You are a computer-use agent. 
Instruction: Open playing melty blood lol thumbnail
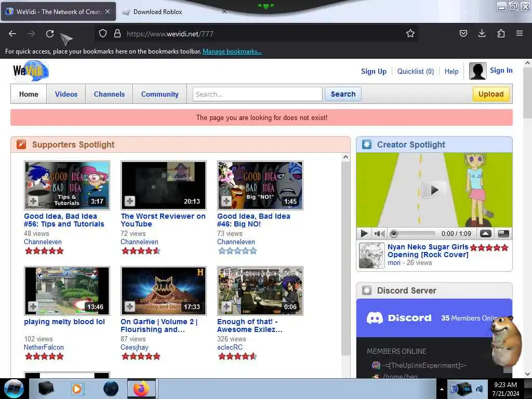pos(67,291)
